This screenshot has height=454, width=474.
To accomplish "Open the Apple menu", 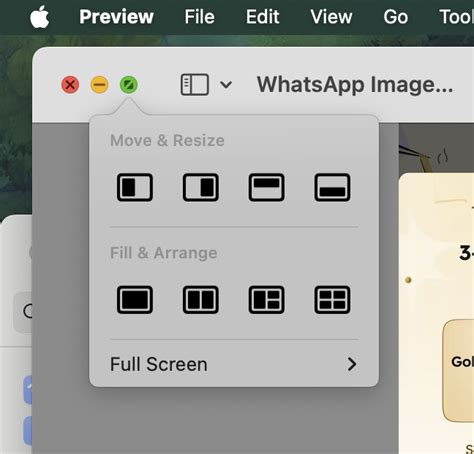I will [x=40, y=17].
